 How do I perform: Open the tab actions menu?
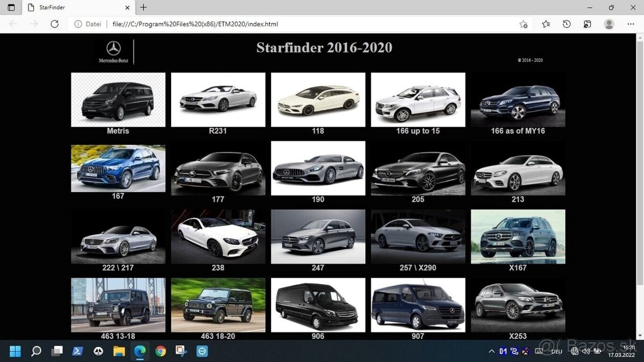click(x=11, y=8)
